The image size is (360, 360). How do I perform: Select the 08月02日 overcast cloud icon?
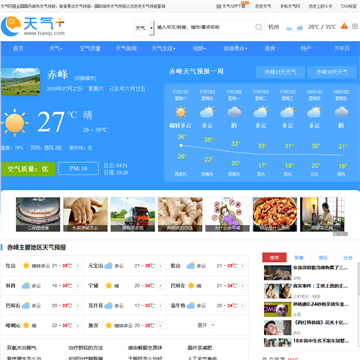pyautogui.click(x=341, y=112)
